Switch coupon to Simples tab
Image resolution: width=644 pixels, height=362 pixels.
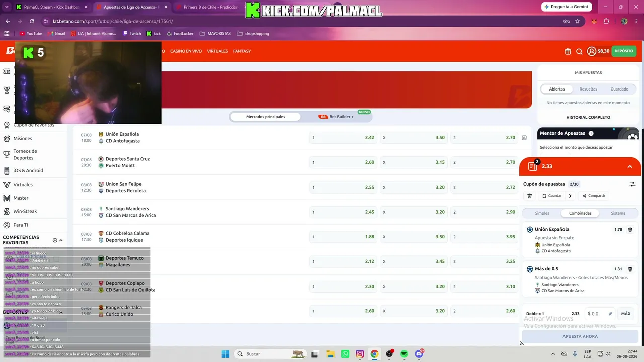[x=542, y=213]
